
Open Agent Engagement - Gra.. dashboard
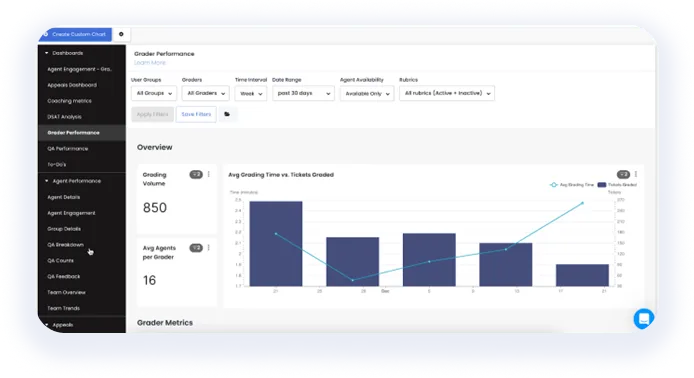pos(79,69)
